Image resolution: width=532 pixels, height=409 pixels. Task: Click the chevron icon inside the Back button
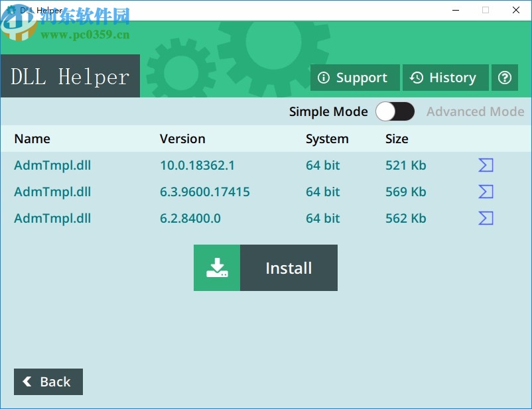[x=27, y=382]
